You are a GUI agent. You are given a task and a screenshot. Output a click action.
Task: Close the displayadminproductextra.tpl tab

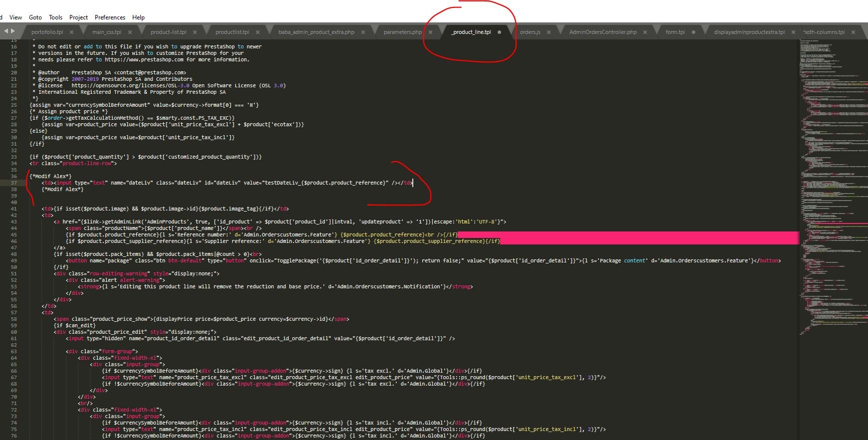(793, 32)
